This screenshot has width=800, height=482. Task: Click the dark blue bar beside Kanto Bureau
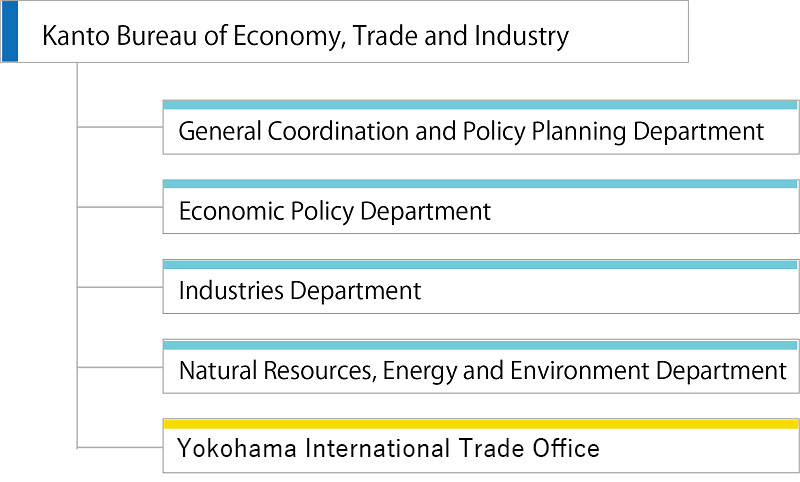(x=10, y=32)
